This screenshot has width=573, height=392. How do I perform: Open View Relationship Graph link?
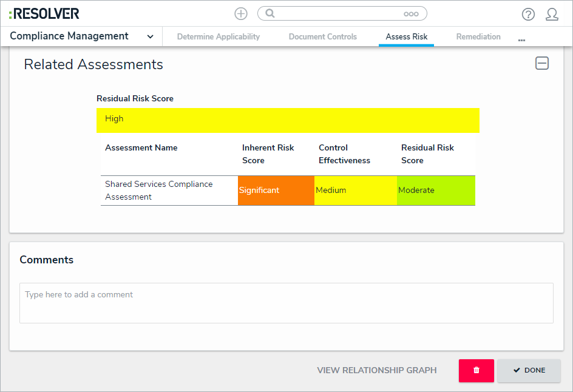(376, 370)
